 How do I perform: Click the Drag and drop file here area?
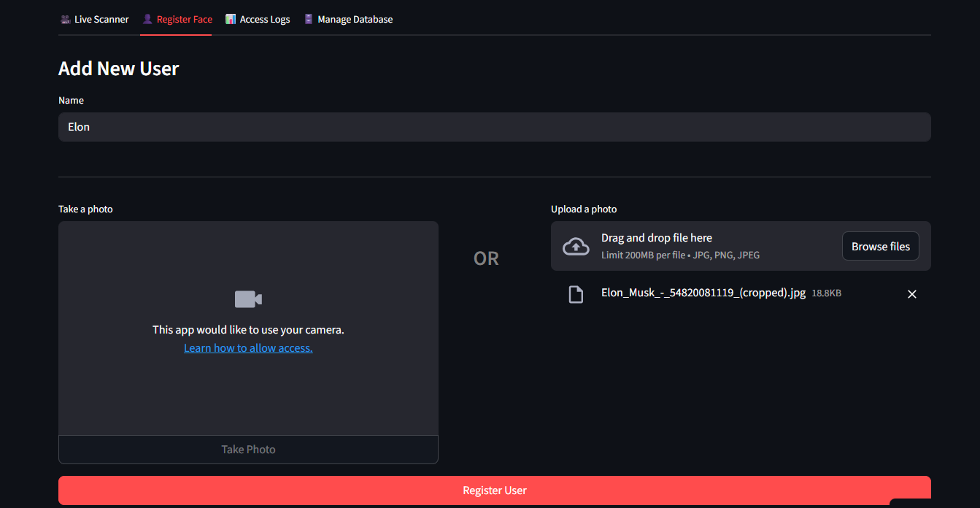(x=741, y=246)
